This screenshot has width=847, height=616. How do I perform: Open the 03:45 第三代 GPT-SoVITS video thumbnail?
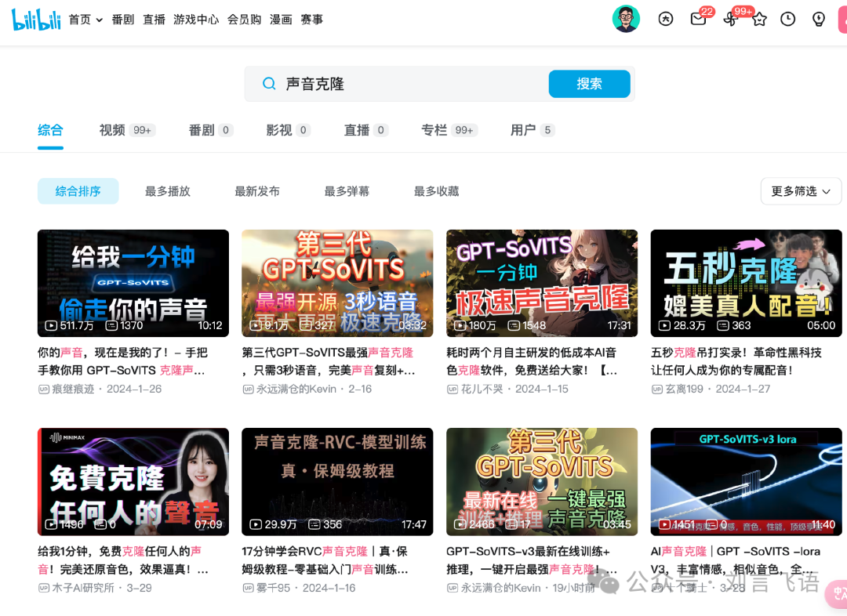tap(542, 482)
